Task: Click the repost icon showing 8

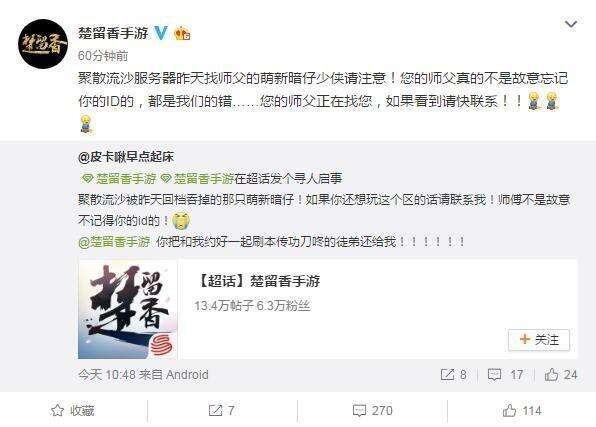Action: tap(453, 375)
